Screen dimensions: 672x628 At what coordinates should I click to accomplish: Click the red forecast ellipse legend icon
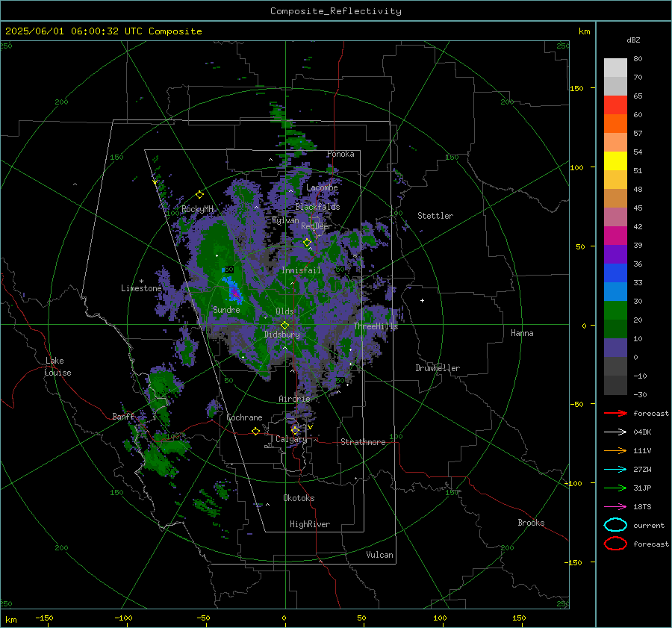[615, 544]
